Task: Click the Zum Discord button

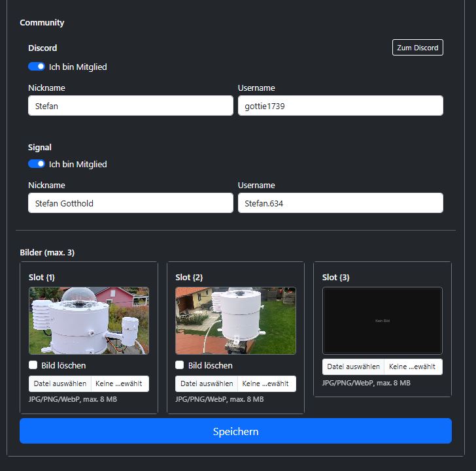Action: 417,48
